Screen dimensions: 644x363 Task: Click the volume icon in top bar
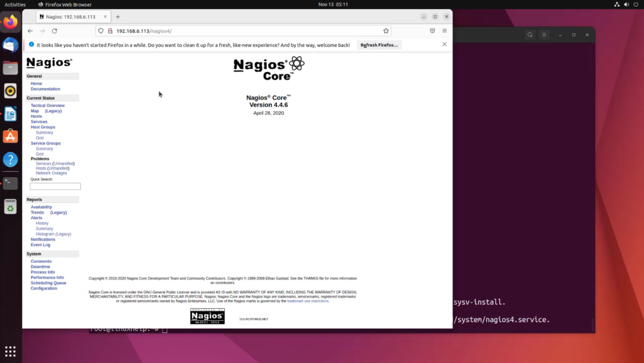coord(626,5)
